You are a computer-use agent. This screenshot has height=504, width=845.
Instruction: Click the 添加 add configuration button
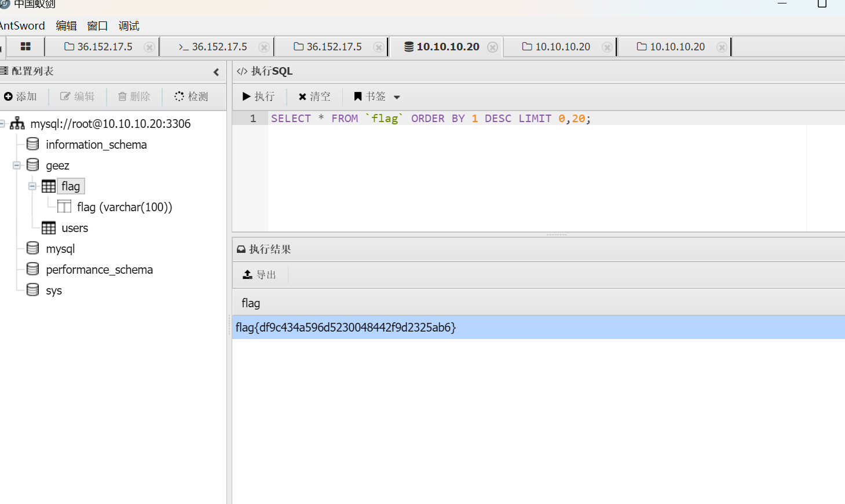pyautogui.click(x=20, y=97)
